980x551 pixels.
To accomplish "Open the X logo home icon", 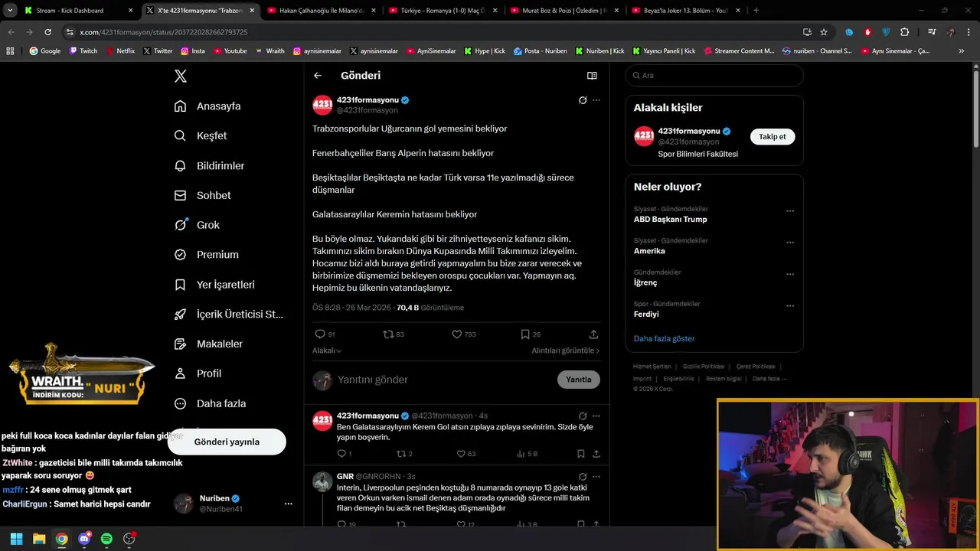I will tap(180, 76).
